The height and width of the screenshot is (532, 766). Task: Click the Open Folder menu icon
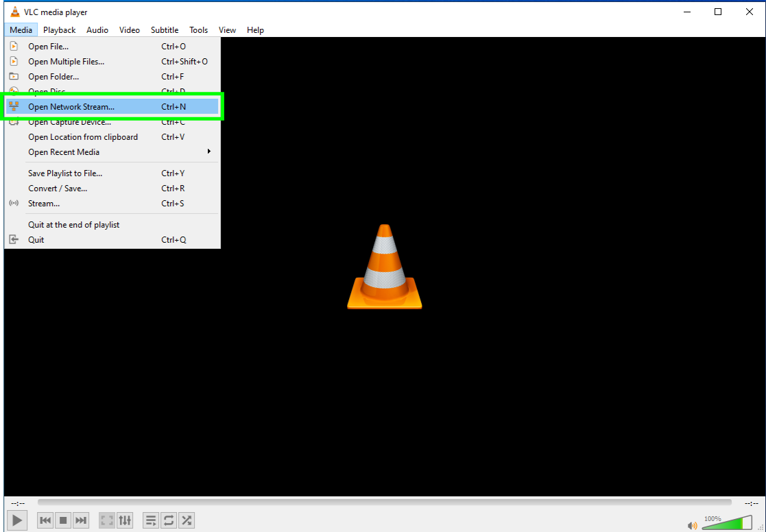pos(14,76)
